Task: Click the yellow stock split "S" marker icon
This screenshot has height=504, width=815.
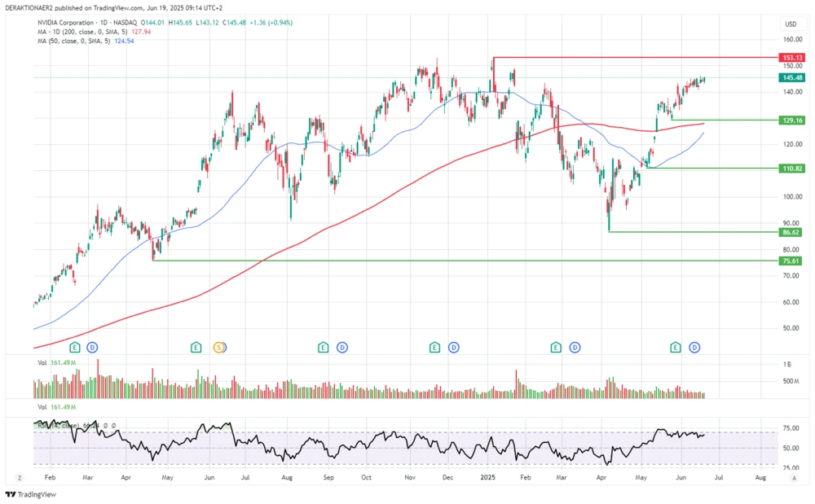Action: 218,347
